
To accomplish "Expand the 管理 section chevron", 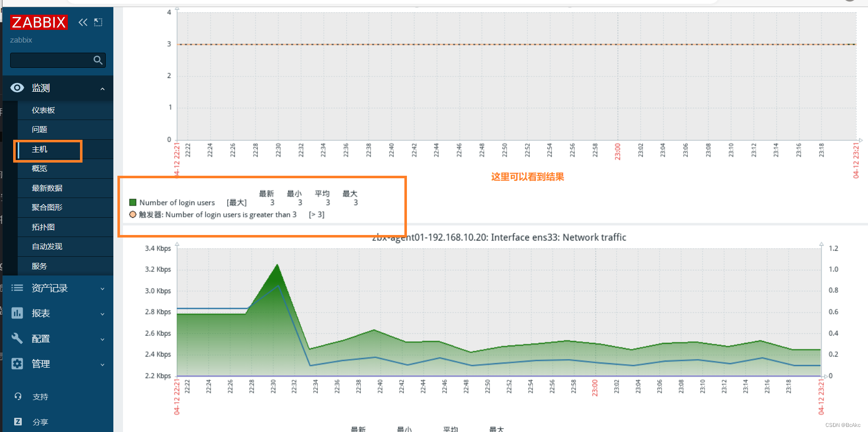I will point(103,365).
